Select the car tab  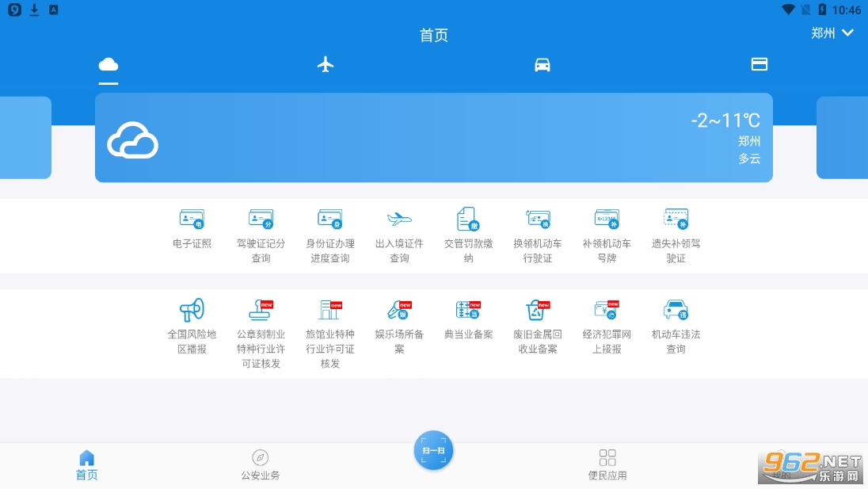542,65
